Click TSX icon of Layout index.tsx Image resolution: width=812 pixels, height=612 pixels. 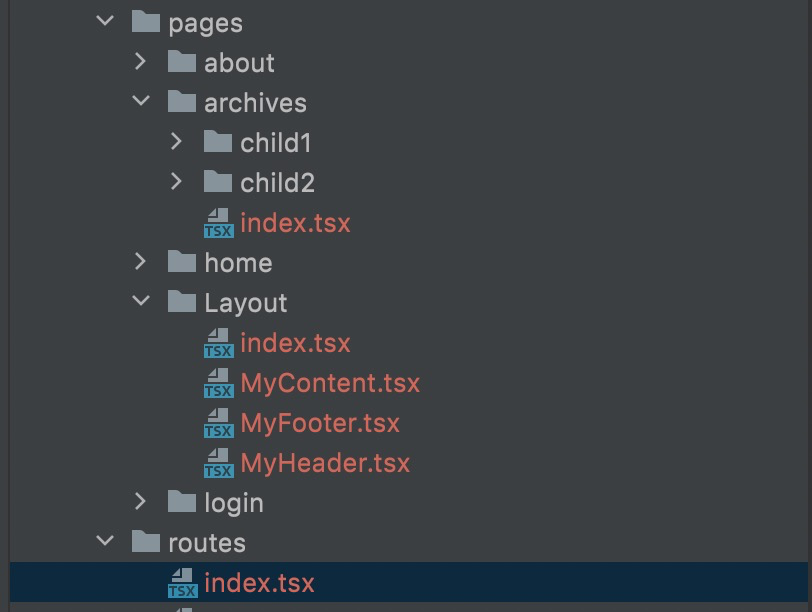pos(218,343)
